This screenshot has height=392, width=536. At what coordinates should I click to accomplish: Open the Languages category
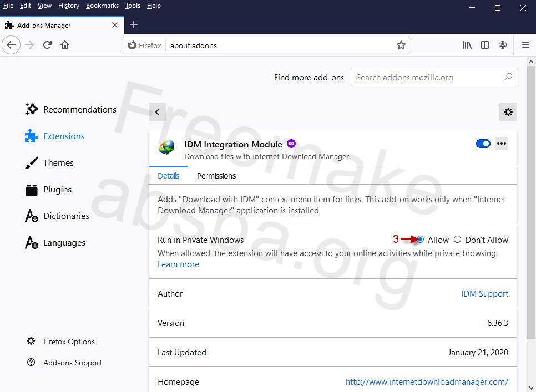tap(55, 243)
